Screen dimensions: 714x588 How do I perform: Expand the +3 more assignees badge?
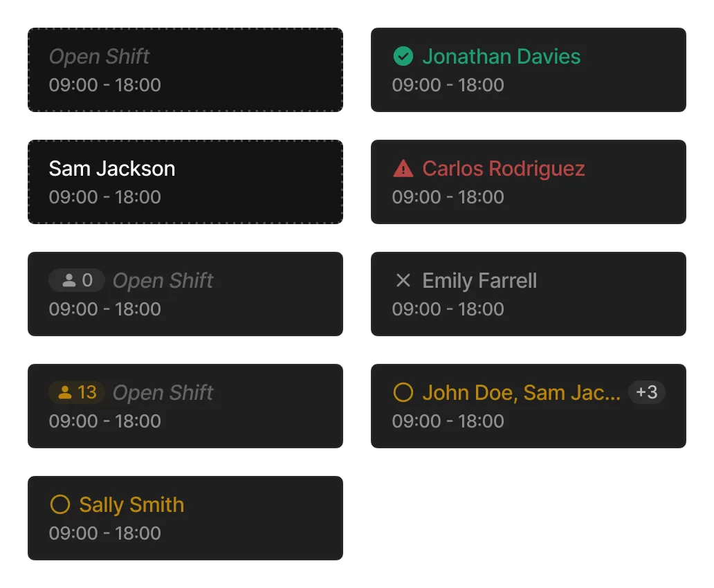pyautogui.click(x=646, y=392)
